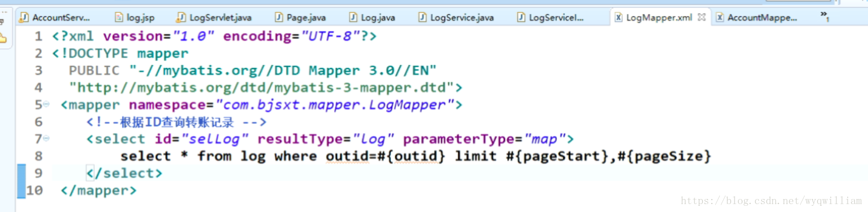Click line number 6 in the gutter

coord(38,122)
